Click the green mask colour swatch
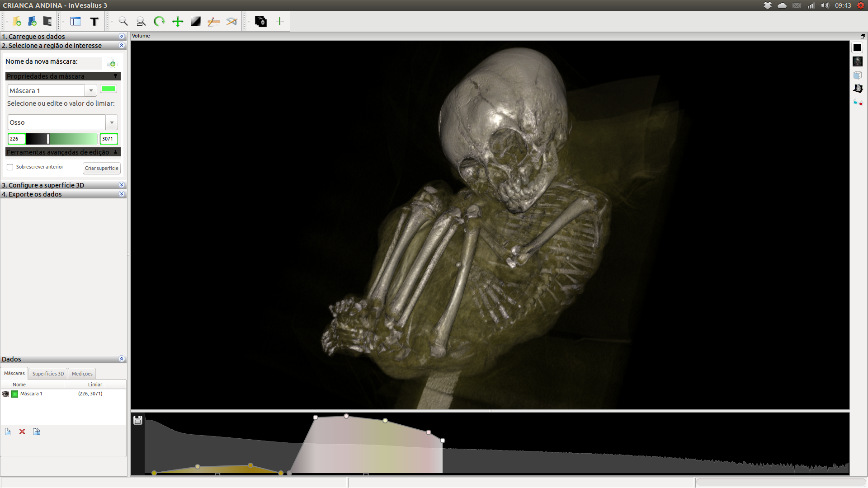The height and width of the screenshot is (488, 868). coord(108,89)
